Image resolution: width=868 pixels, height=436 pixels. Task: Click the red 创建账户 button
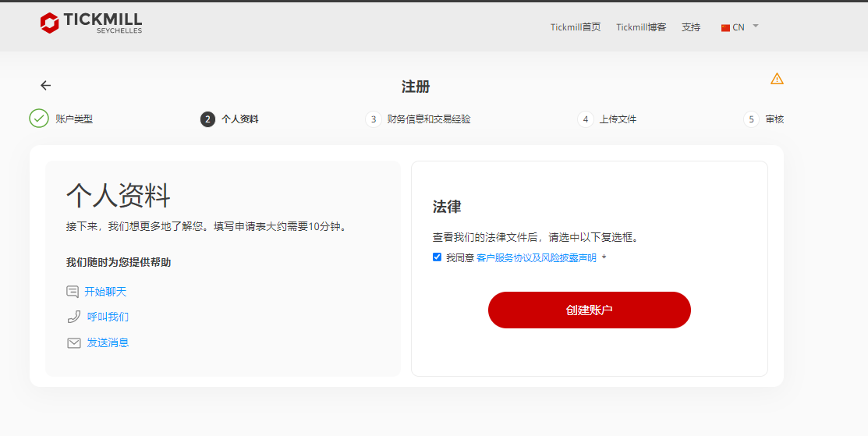(x=589, y=310)
